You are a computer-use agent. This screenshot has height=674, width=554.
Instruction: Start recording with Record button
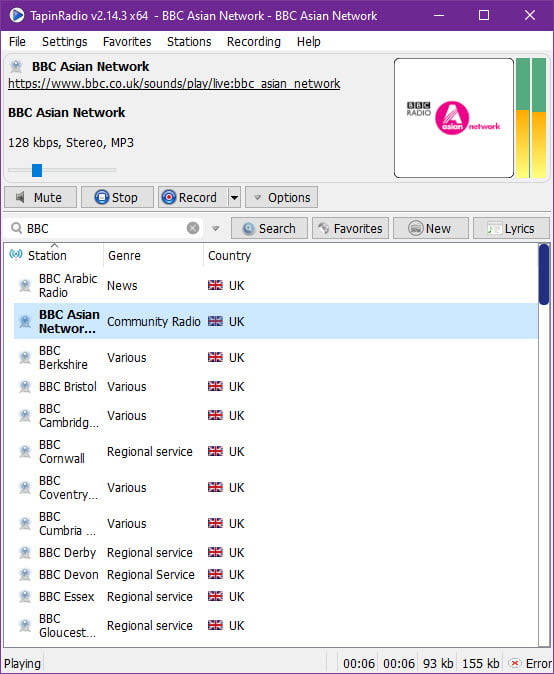[x=193, y=197]
